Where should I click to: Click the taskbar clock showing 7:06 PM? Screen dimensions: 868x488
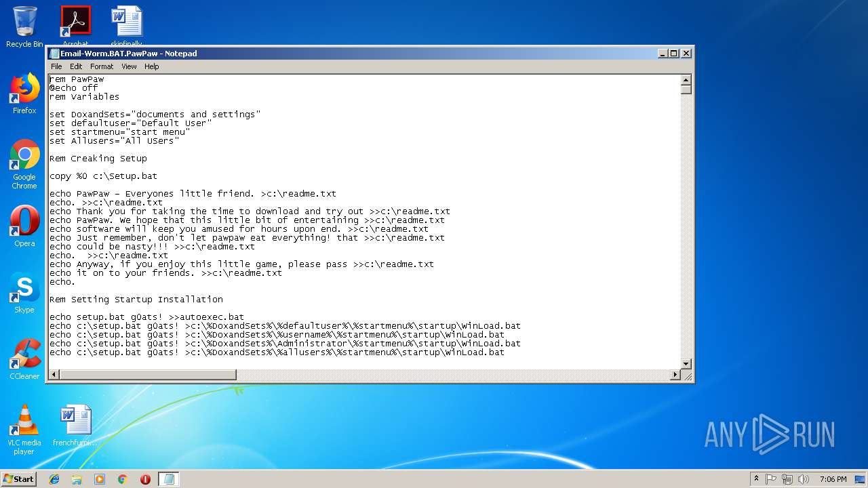click(833, 479)
